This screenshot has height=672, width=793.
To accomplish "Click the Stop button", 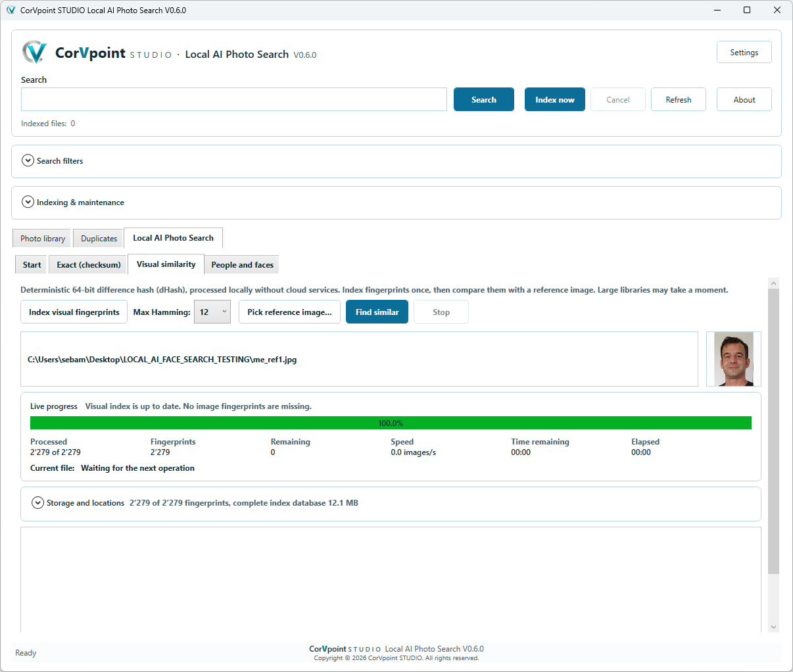I will [x=441, y=312].
